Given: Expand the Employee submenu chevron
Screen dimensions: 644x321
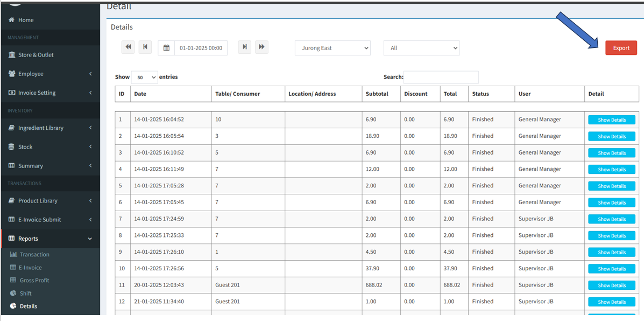Looking at the screenshot, I should coord(90,74).
